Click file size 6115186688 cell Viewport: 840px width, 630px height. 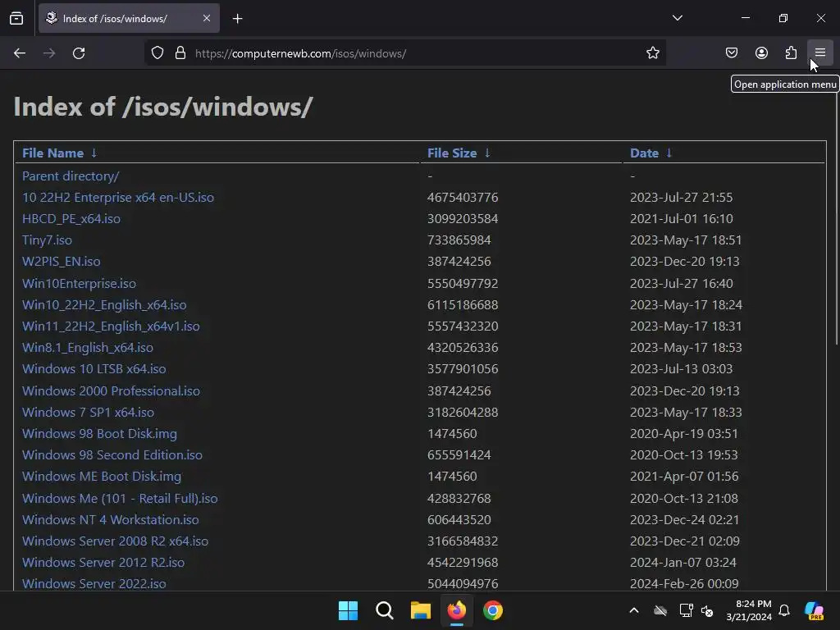coord(463,305)
